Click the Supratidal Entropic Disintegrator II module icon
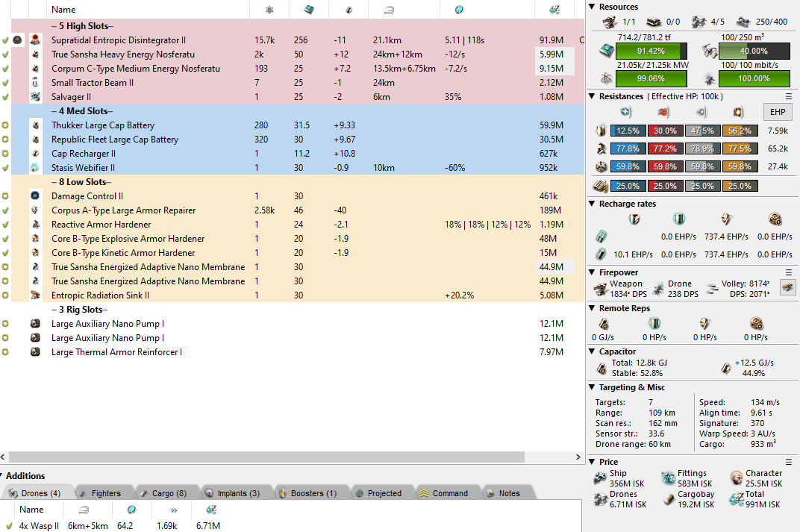Image resolution: width=800 pixels, height=532 pixels. [x=35, y=40]
